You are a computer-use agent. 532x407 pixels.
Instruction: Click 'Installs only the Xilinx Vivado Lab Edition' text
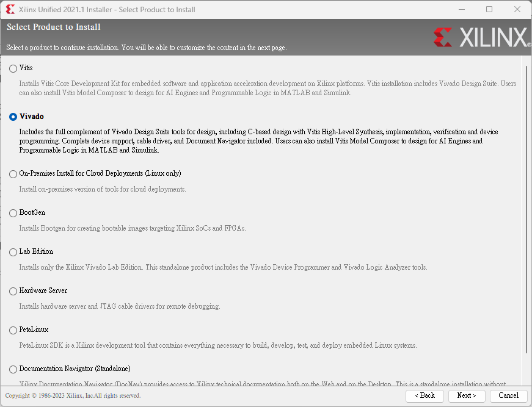tap(223, 267)
